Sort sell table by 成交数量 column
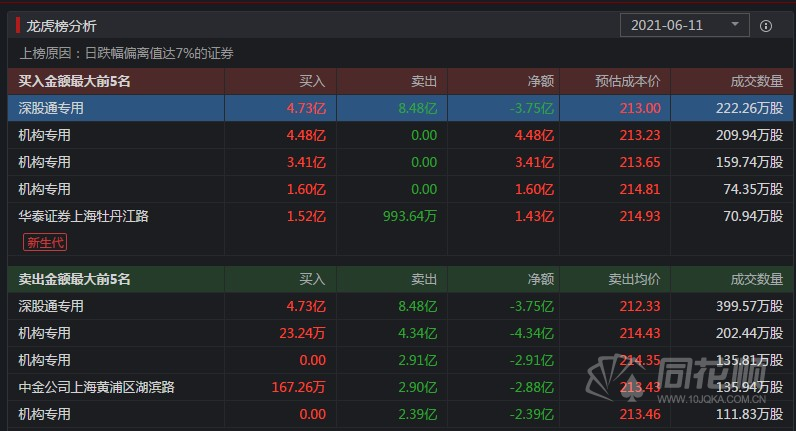This screenshot has height=431, width=796. tap(757, 279)
